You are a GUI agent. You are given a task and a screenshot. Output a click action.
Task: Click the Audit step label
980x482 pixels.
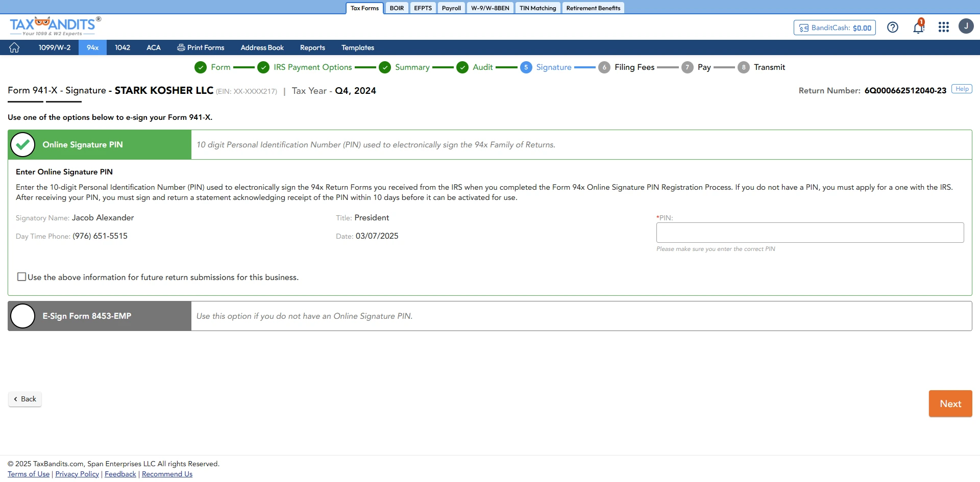482,67
